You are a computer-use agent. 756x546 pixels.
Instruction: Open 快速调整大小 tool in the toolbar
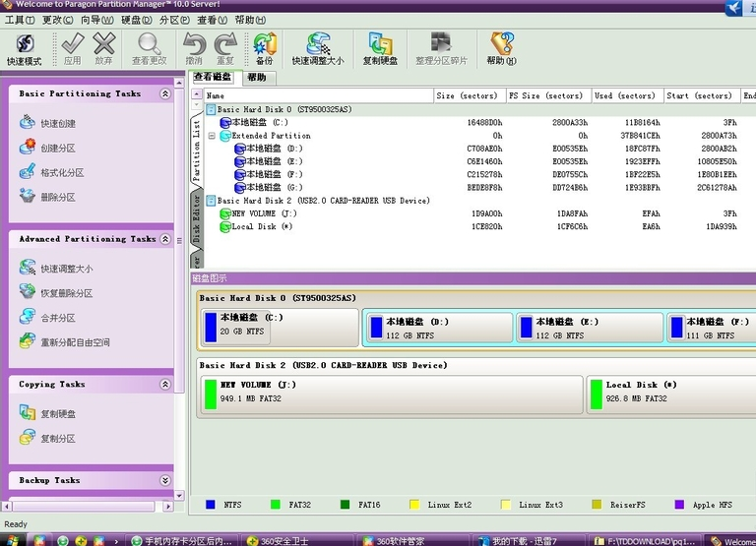click(318, 48)
